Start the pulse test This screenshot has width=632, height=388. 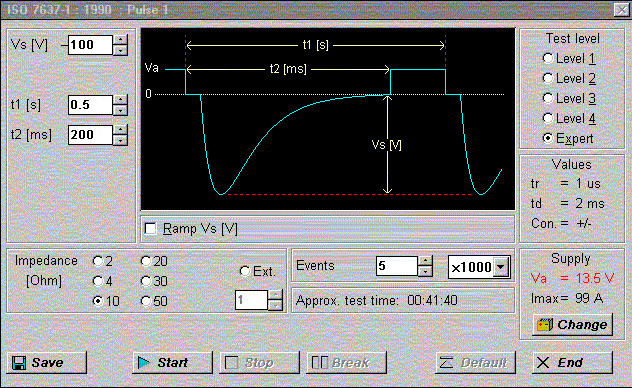click(x=173, y=363)
